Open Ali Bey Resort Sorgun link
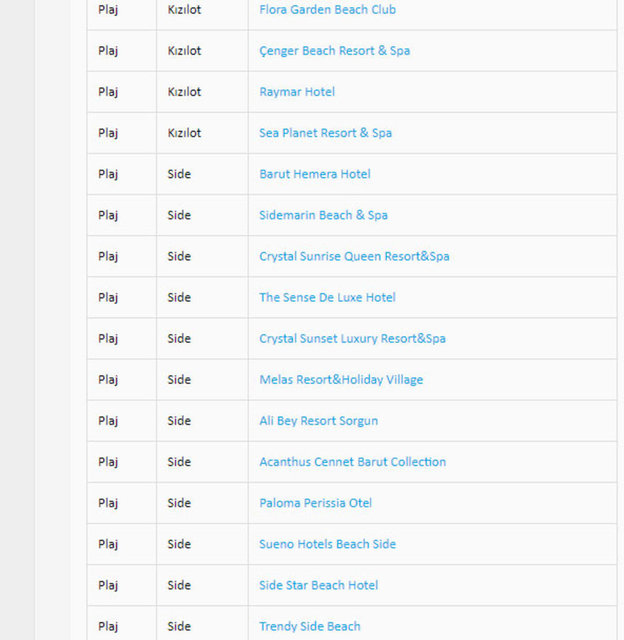624x640 pixels. tap(318, 421)
